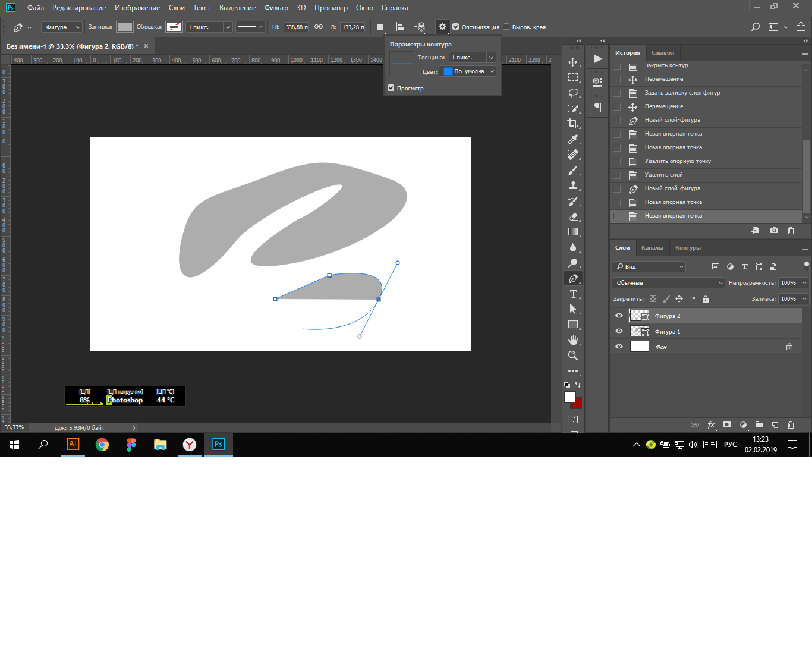The width and height of the screenshot is (812, 648).
Task: Hide the Фигура 1 layer
Action: point(619,331)
